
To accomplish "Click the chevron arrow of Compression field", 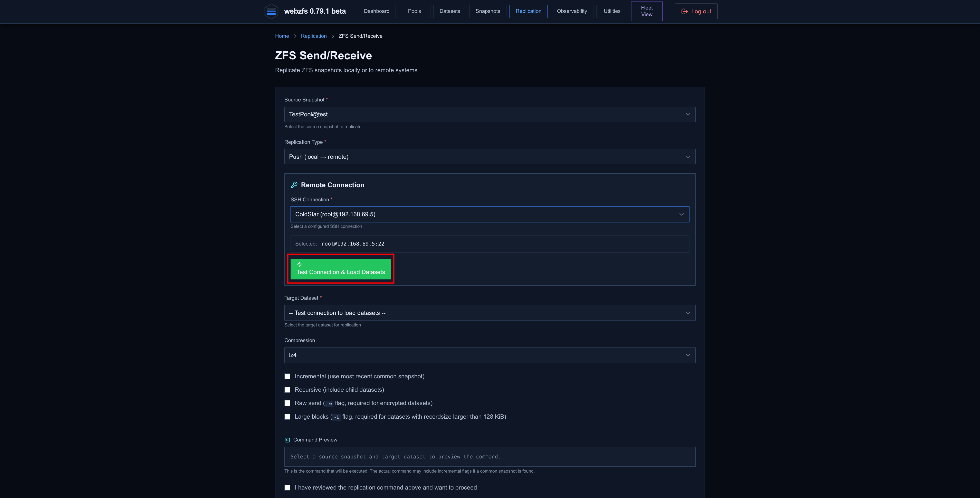I will point(688,355).
